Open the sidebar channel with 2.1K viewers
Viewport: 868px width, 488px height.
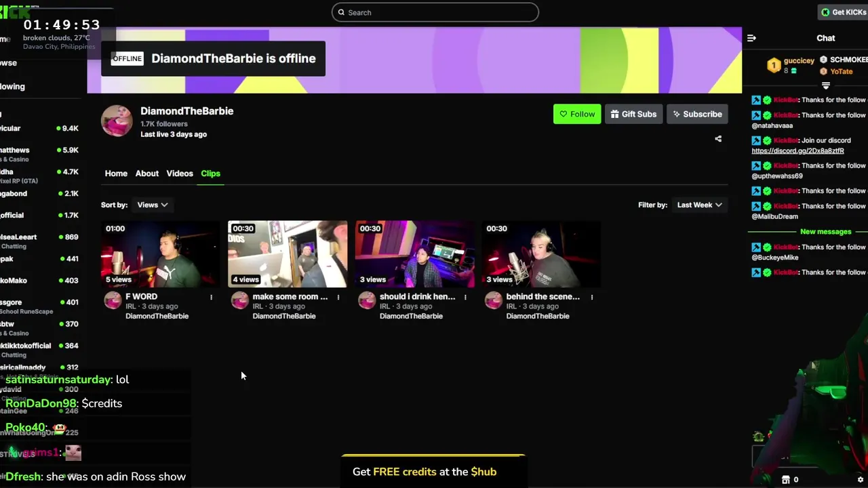(41, 193)
